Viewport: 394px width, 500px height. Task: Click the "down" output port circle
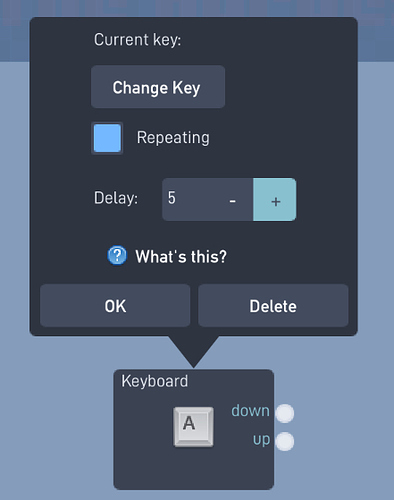pyautogui.click(x=285, y=413)
